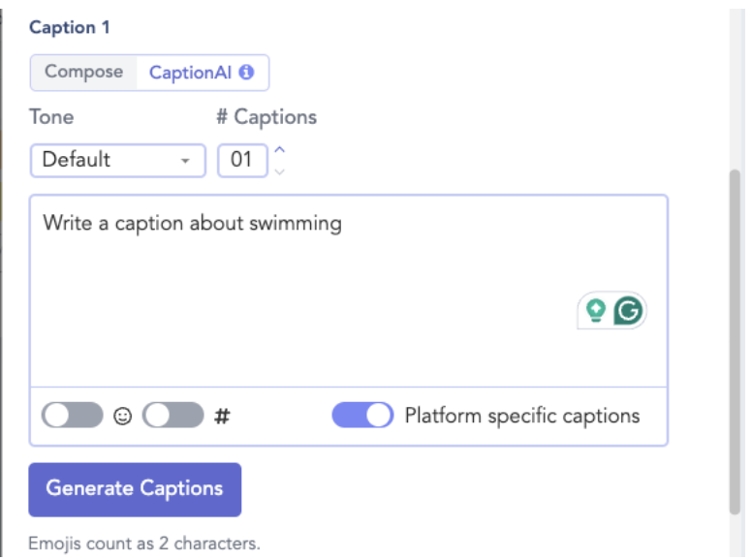Click the CaptionAI info icon
This screenshot has height=560, width=752.
tap(247, 73)
